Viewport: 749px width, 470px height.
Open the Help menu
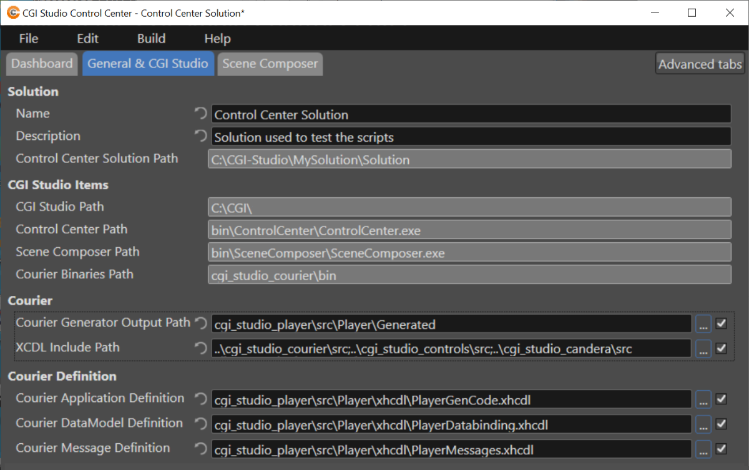(217, 38)
